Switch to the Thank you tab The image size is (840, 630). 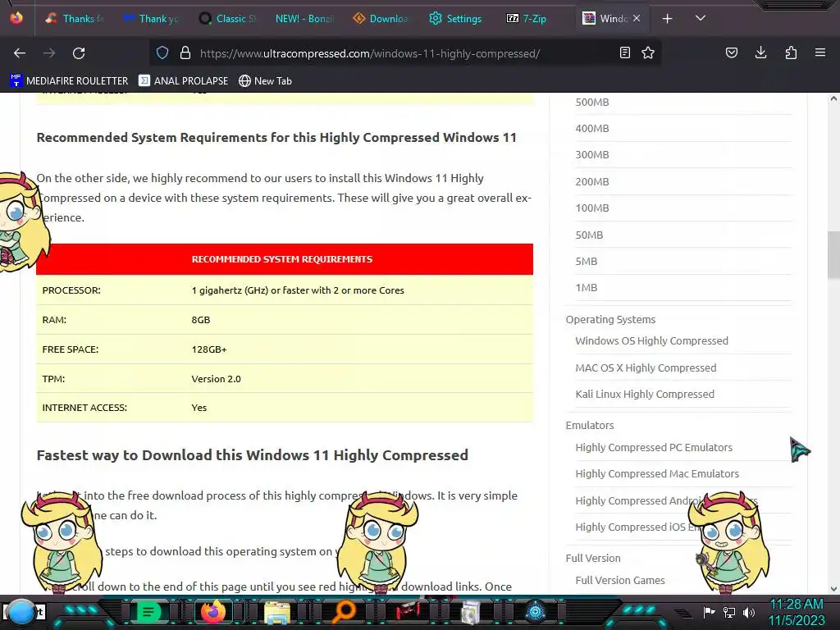(x=151, y=19)
